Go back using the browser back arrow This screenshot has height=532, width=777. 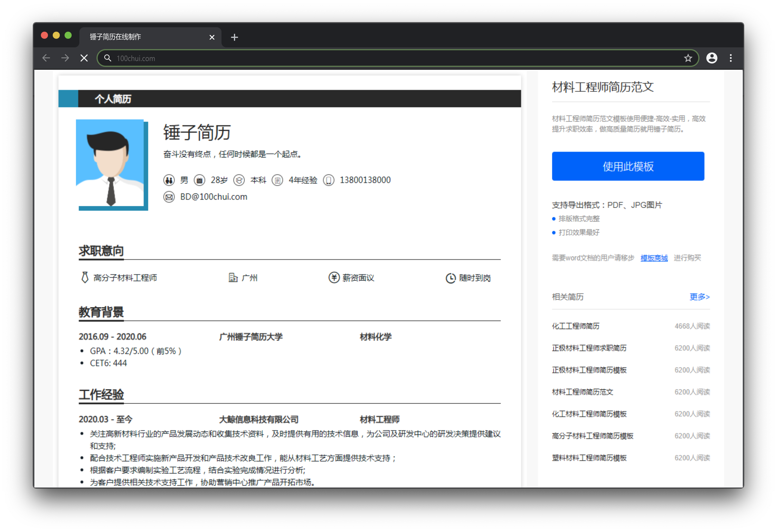point(46,58)
